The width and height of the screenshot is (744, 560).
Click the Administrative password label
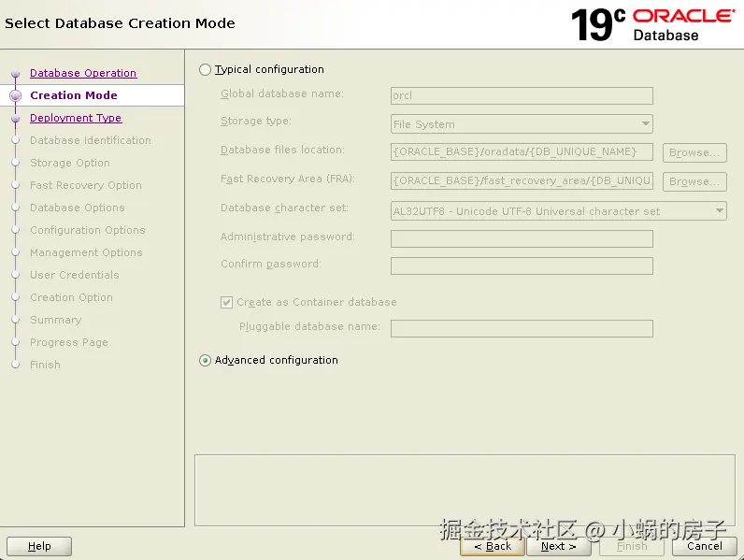[x=288, y=237]
